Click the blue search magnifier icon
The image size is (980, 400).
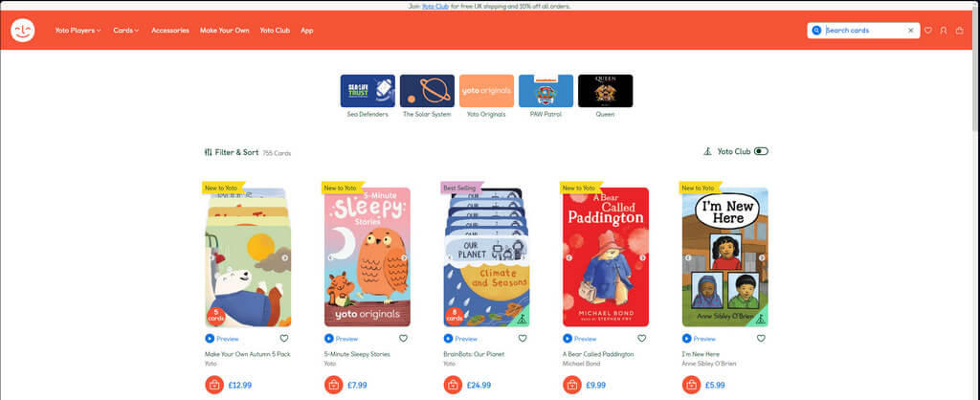coord(816,30)
